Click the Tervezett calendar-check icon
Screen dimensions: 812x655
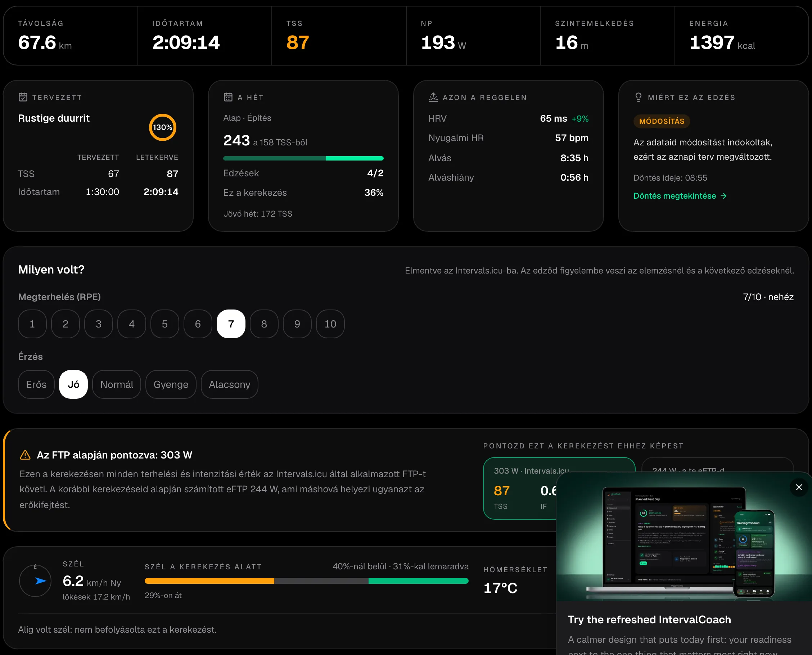tap(23, 97)
